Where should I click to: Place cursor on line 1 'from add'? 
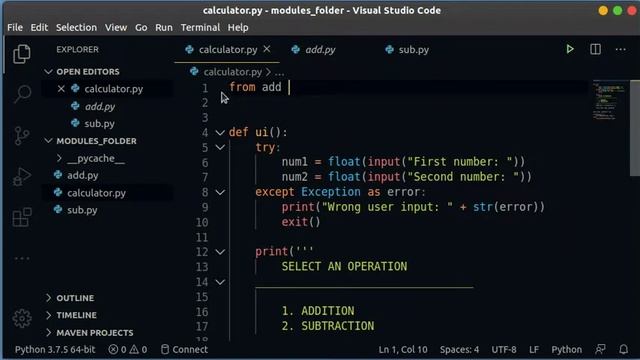point(255,87)
